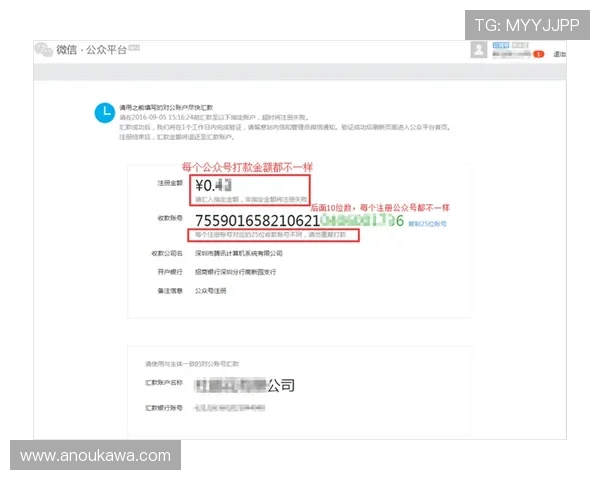The image size is (600, 480).
Task: Click the 复制25位账号 copy link
Action: [x=427, y=224]
